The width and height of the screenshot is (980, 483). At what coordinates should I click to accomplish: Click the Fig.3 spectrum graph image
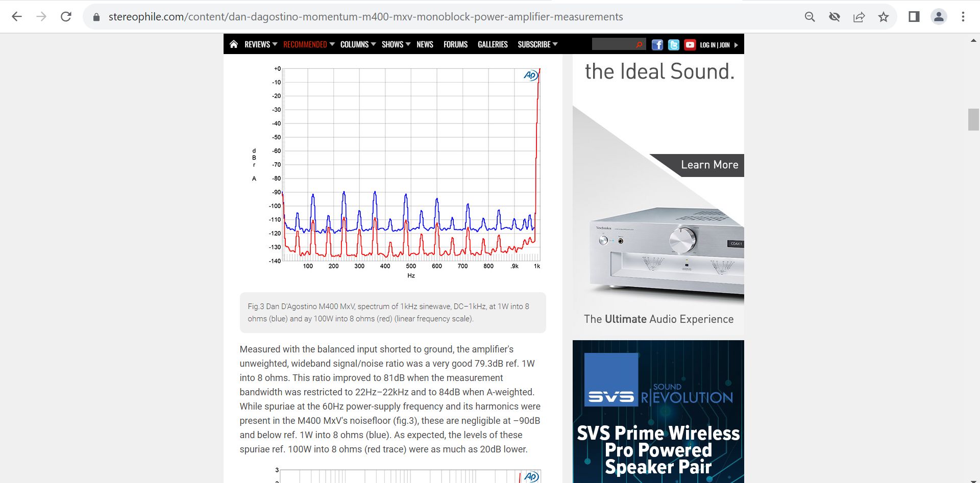396,172
